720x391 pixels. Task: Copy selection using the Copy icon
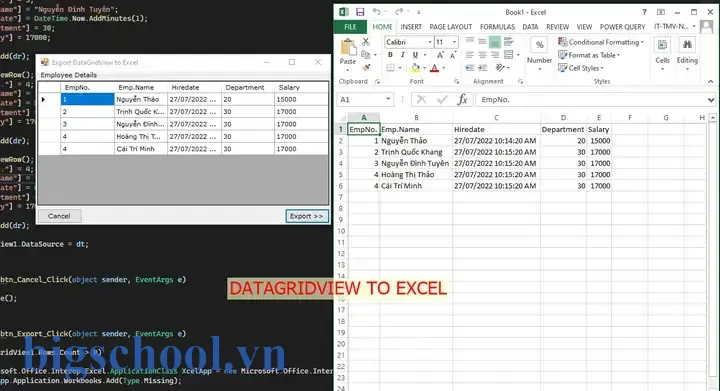click(366, 55)
